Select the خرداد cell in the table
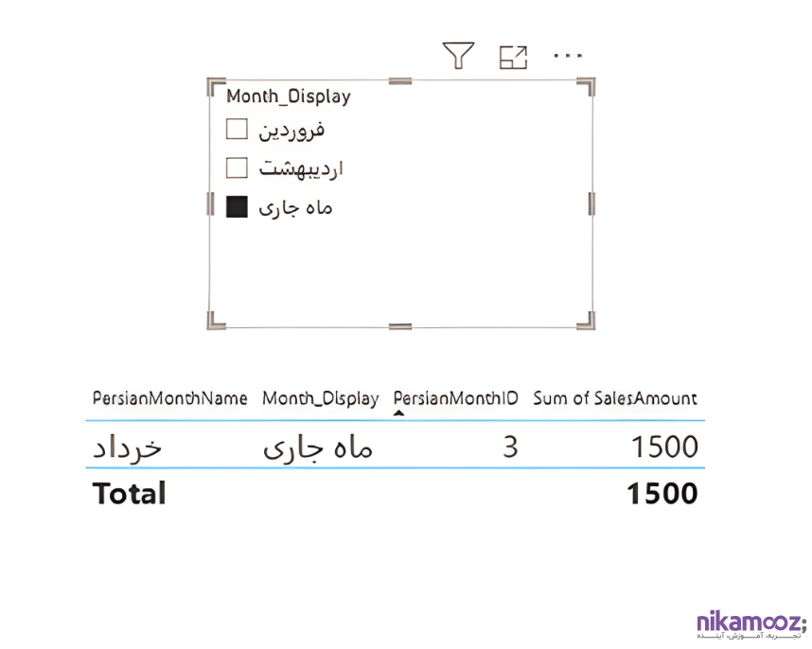812x649 pixels. (x=128, y=447)
